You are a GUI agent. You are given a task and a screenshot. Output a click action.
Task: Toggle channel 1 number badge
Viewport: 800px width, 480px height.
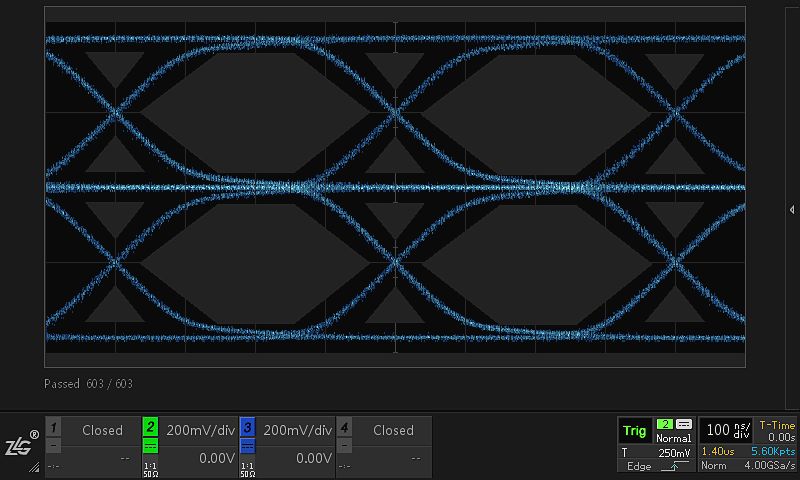click(53, 427)
